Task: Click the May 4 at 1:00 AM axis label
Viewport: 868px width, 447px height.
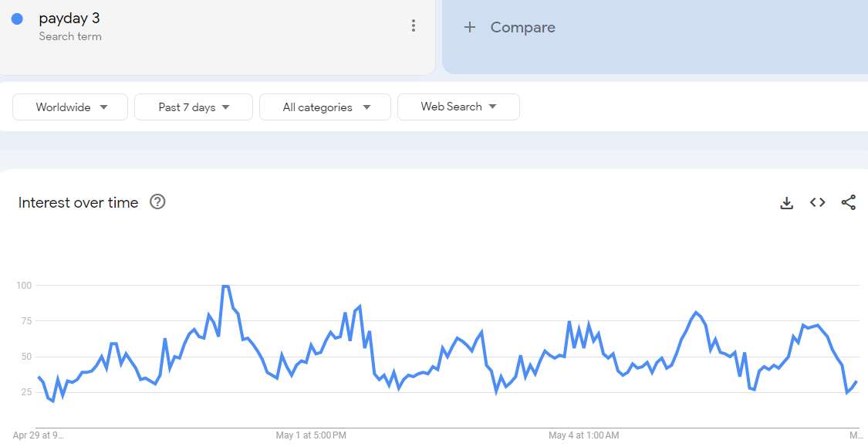Action: coord(584,435)
